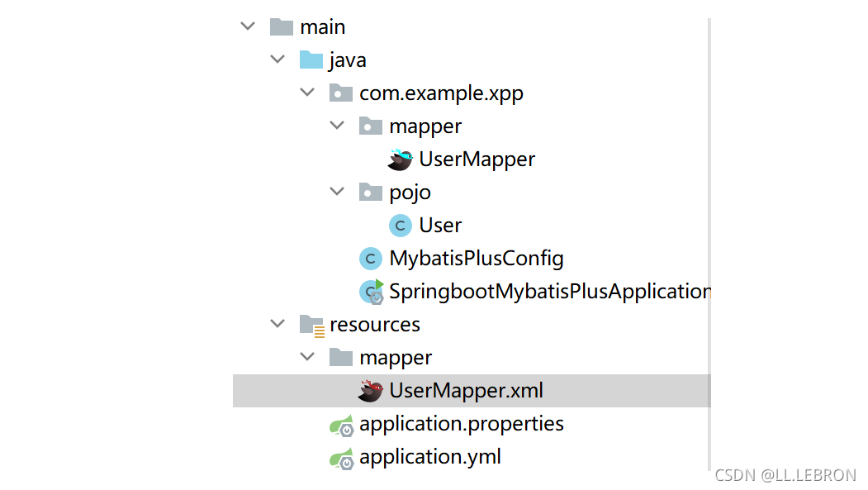Image resolution: width=868 pixels, height=490 pixels.
Task: Collapse the resources folder chevron
Action: pos(277,324)
